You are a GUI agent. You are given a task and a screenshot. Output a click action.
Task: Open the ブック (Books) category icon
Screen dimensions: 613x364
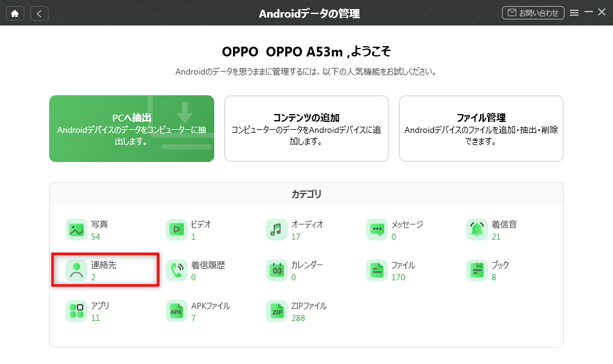[477, 271]
